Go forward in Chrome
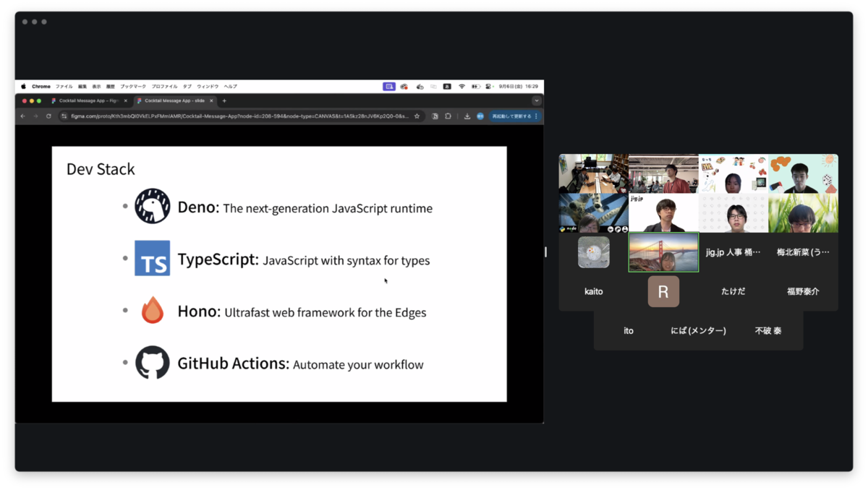 click(35, 116)
